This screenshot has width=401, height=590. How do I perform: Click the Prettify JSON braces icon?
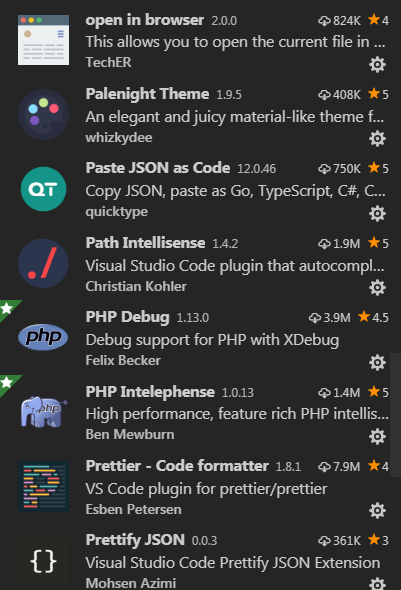[x=43, y=562]
